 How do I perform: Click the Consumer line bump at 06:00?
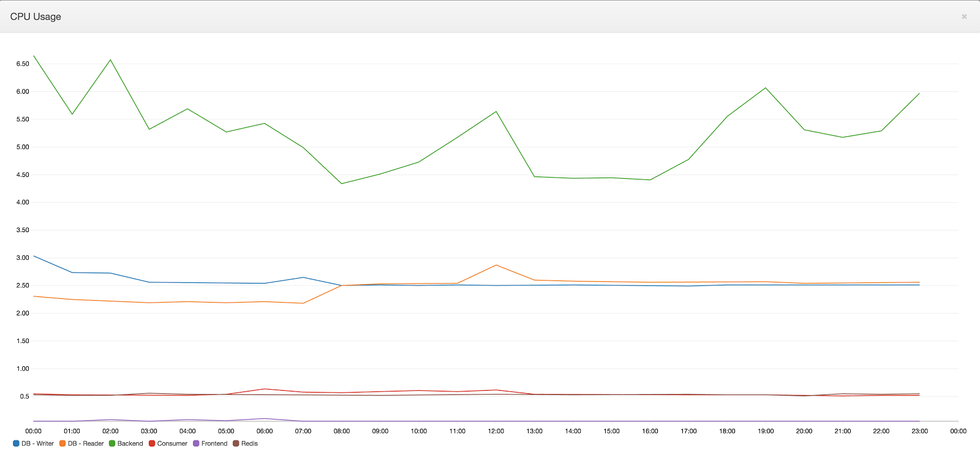click(265, 389)
